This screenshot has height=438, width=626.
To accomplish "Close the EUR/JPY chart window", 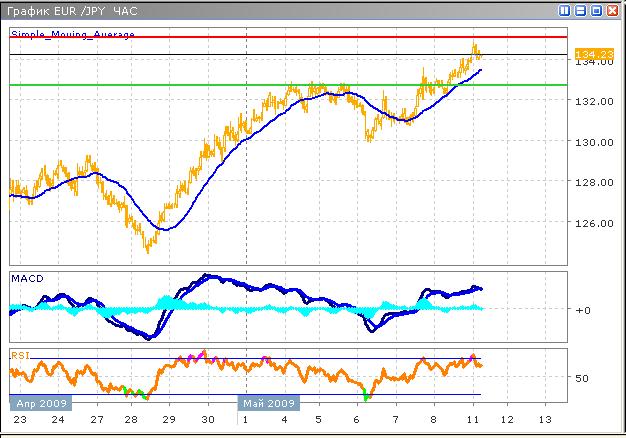I will point(613,10).
